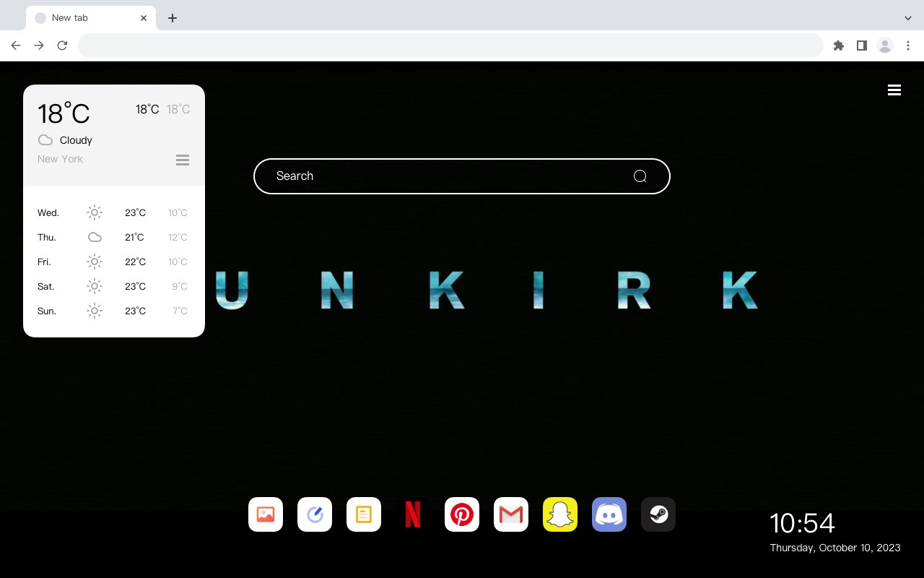Click the search magnifier icon
This screenshot has height=578, width=924.
point(640,176)
